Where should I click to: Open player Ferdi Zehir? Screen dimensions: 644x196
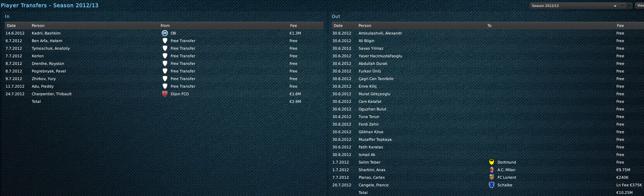tap(369, 124)
